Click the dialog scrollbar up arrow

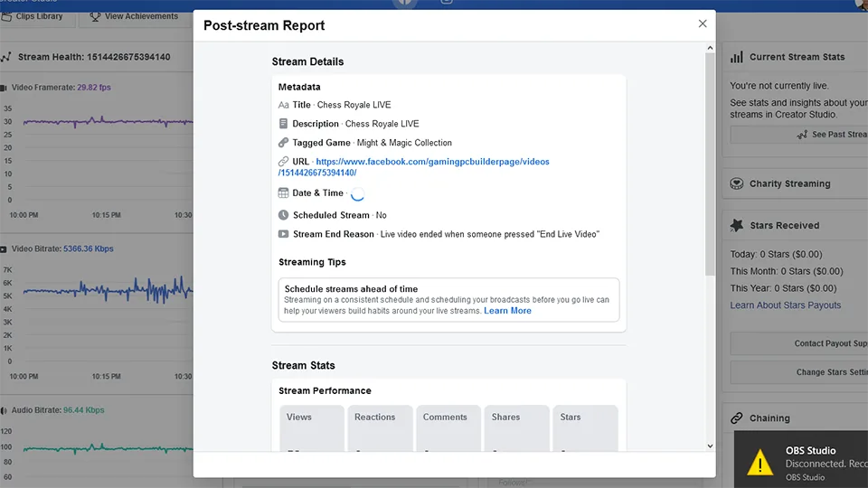(x=710, y=48)
